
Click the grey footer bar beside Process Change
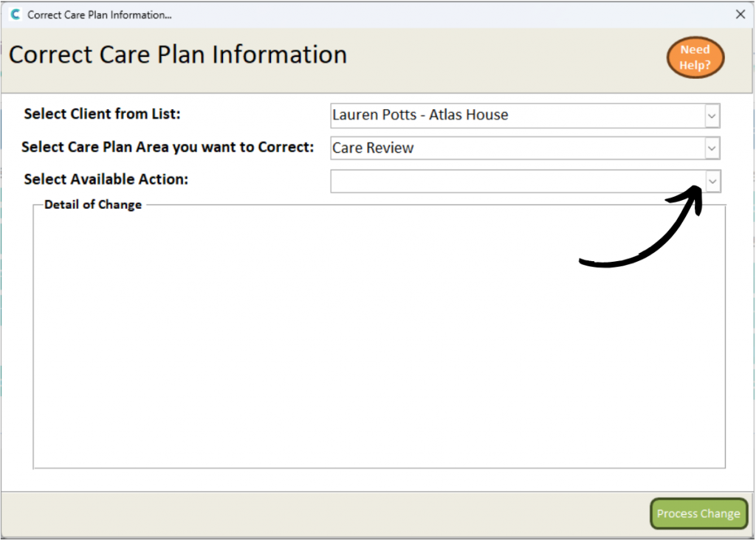tap(323, 514)
